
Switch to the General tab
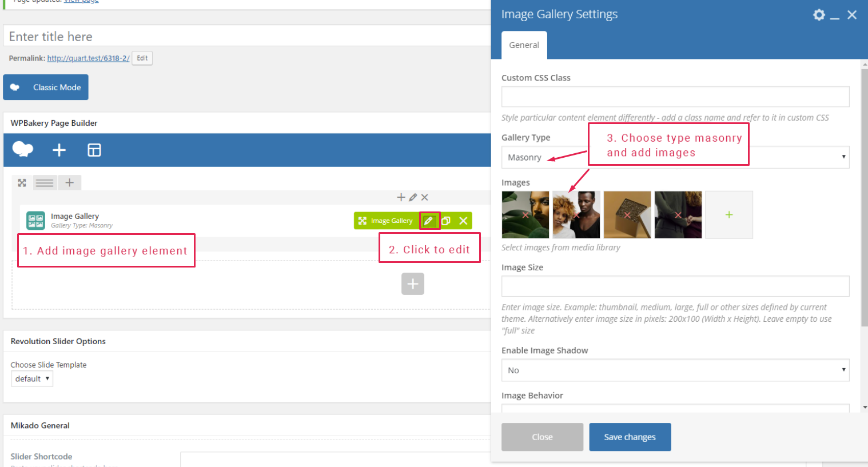coord(524,45)
